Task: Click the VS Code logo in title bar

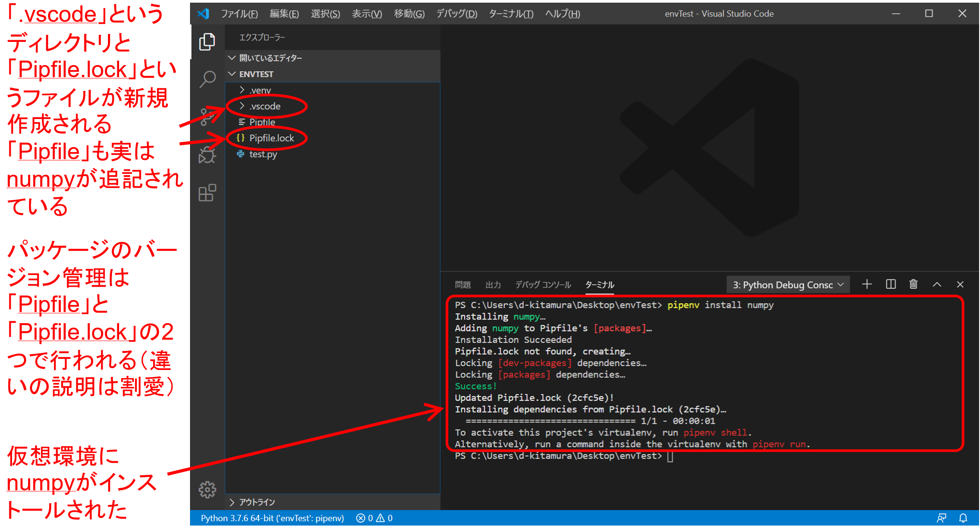Action: pyautogui.click(x=203, y=14)
